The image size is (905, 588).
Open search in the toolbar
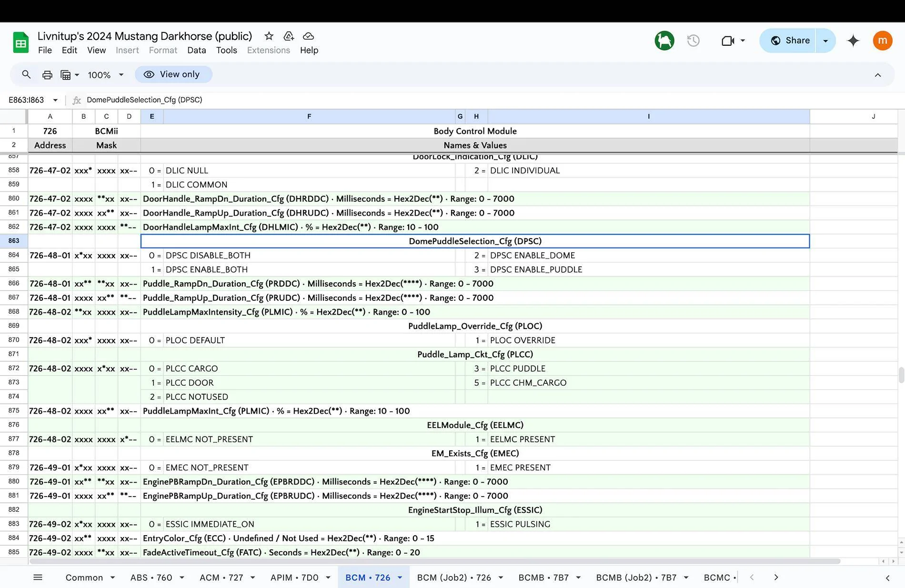tap(26, 75)
